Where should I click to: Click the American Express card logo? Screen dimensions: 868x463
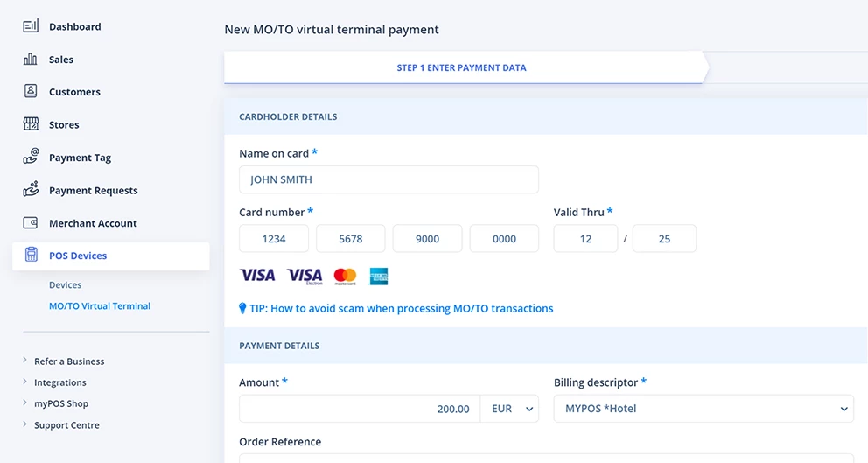(379, 276)
